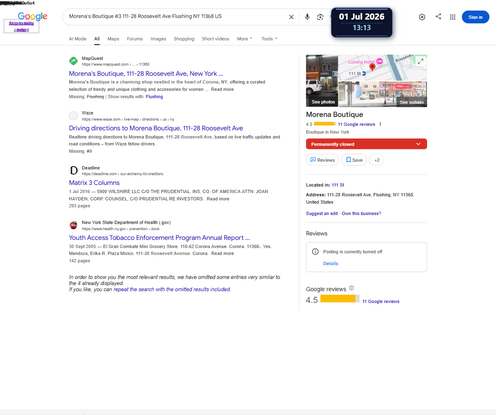Open 11 Google reviews link near title
The height and width of the screenshot is (415, 500).
click(x=356, y=124)
